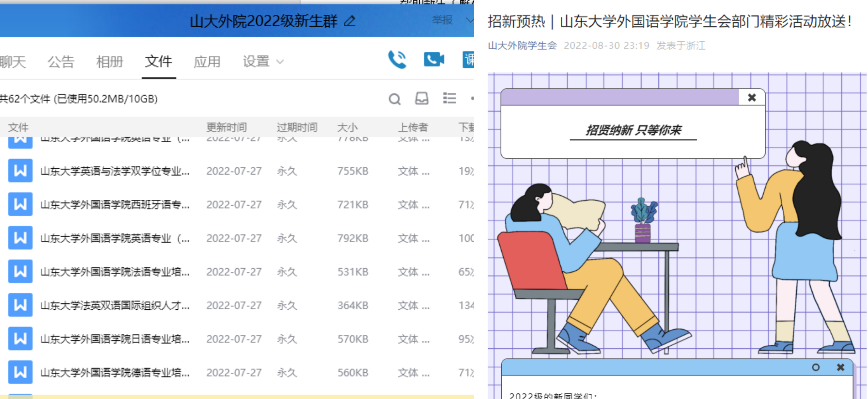This screenshot has height=399, width=868.
Task: Open the 相册 tab
Action: click(110, 62)
